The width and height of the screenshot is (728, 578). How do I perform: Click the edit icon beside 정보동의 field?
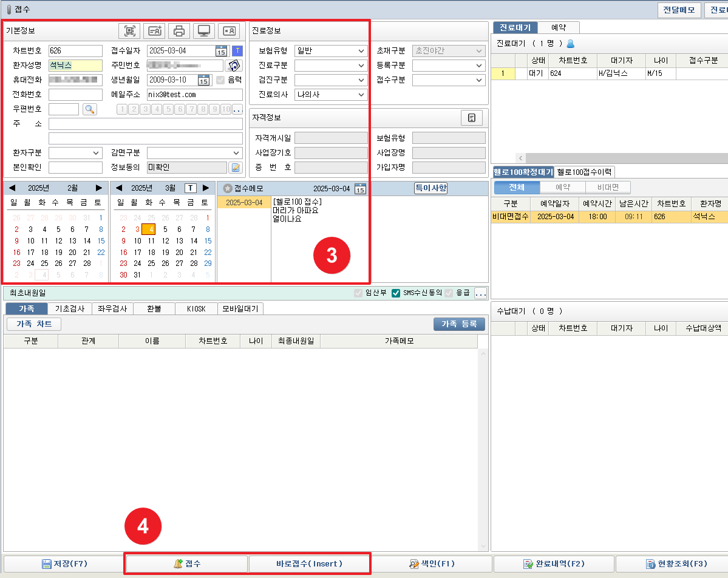(235, 168)
